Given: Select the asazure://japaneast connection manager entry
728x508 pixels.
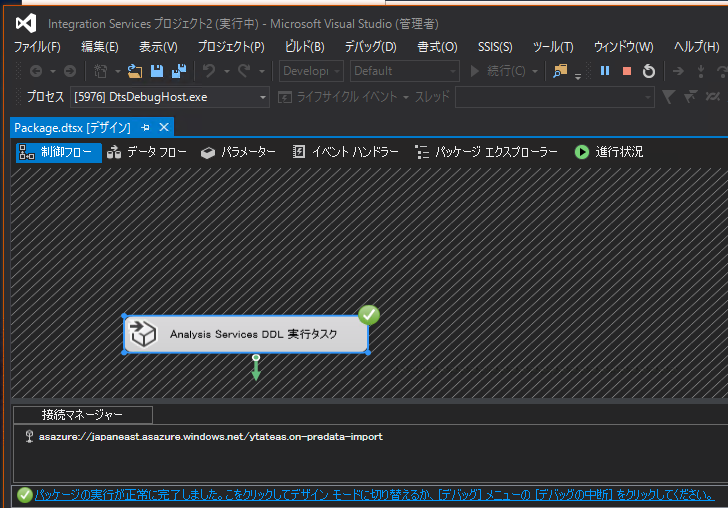Looking at the screenshot, I should [211, 436].
